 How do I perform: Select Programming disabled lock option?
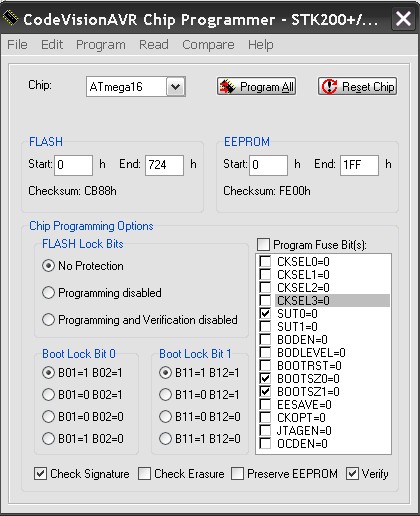(x=48, y=293)
